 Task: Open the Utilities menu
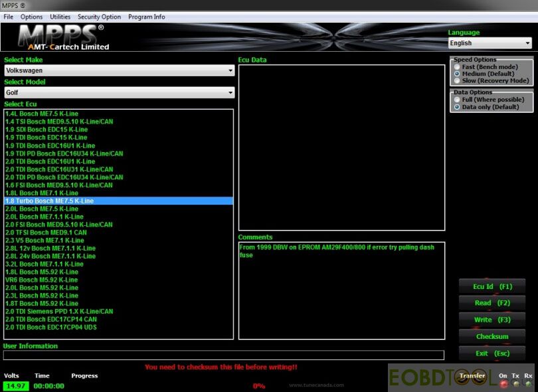click(x=60, y=17)
